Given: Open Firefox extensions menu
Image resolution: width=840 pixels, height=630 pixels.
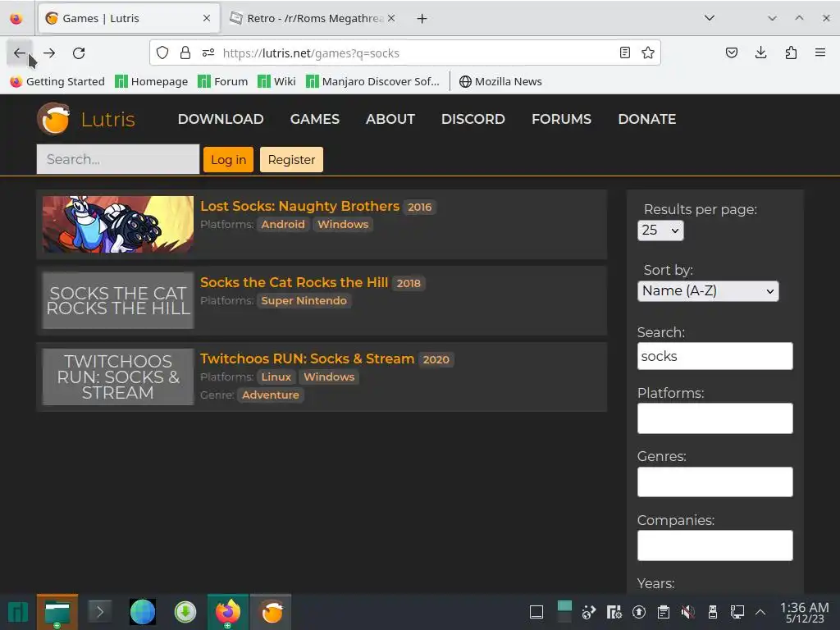Looking at the screenshot, I should click(791, 52).
